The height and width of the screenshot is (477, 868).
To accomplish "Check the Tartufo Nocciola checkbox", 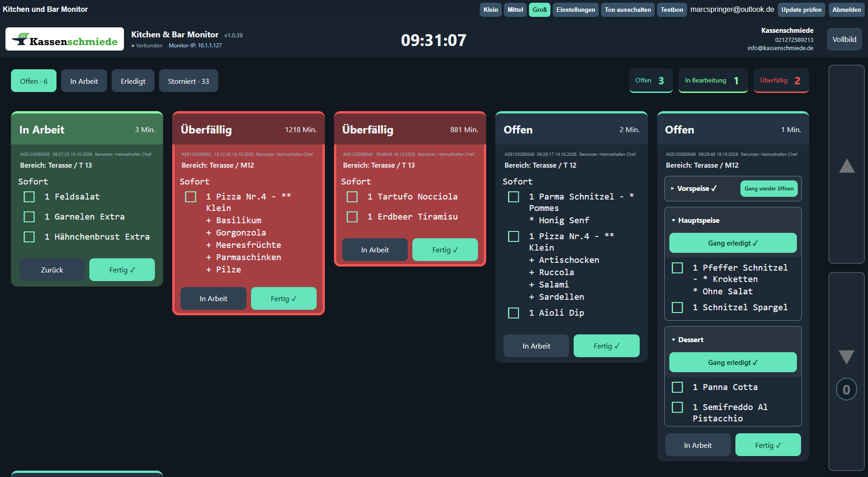I will tap(352, 197).
